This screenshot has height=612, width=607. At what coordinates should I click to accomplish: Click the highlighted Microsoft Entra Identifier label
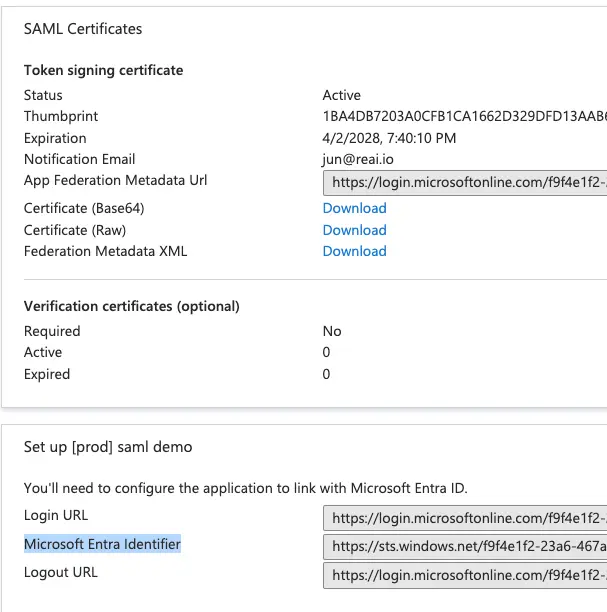click(x=102, y=544)
